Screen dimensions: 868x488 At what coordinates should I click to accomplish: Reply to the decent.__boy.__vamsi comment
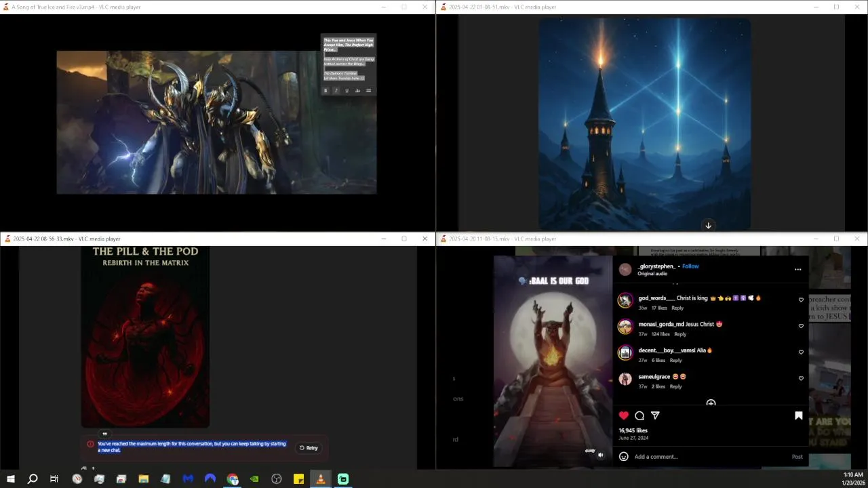(x=676, y=360)
